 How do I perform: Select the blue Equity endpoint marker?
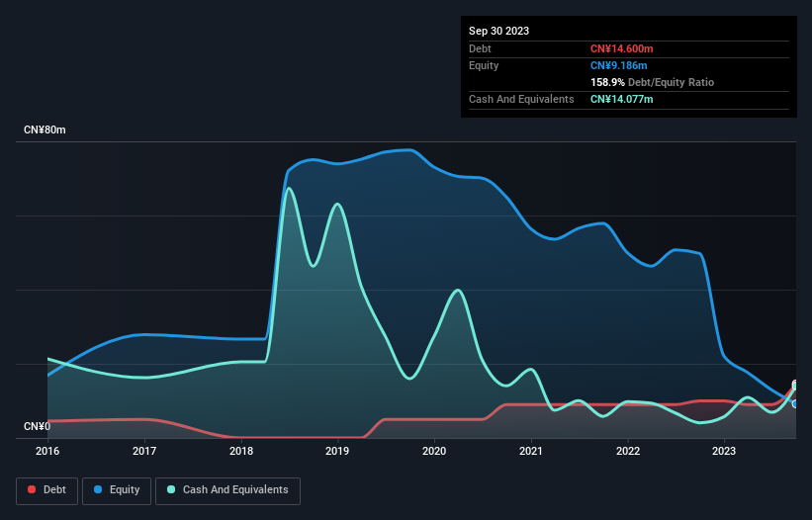[795, 404]
